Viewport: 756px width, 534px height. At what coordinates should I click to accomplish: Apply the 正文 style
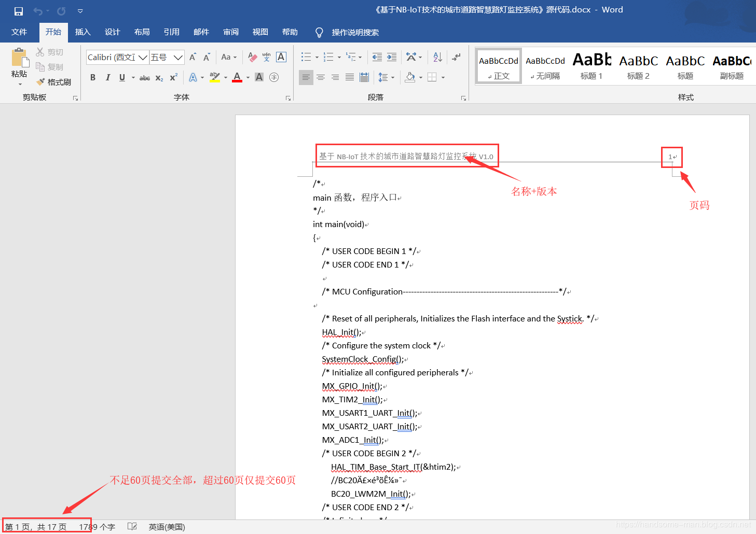click(499, 66)
